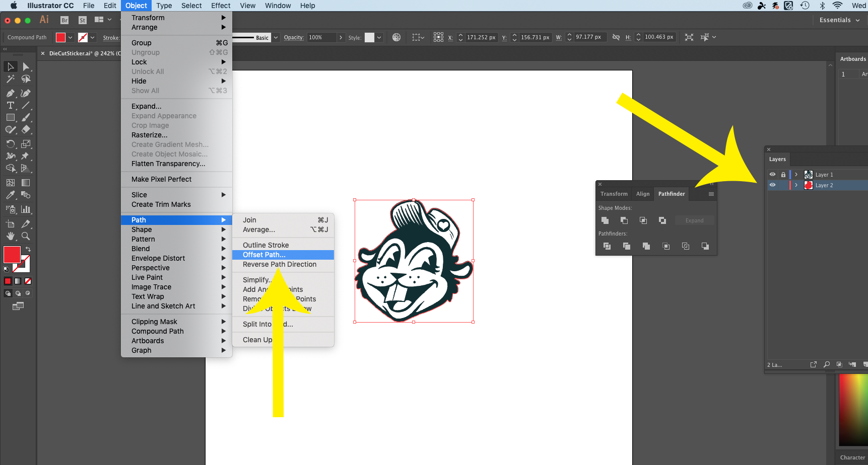Select the Type tool
This screenshot has width=868, height=465.
[10, 105]
